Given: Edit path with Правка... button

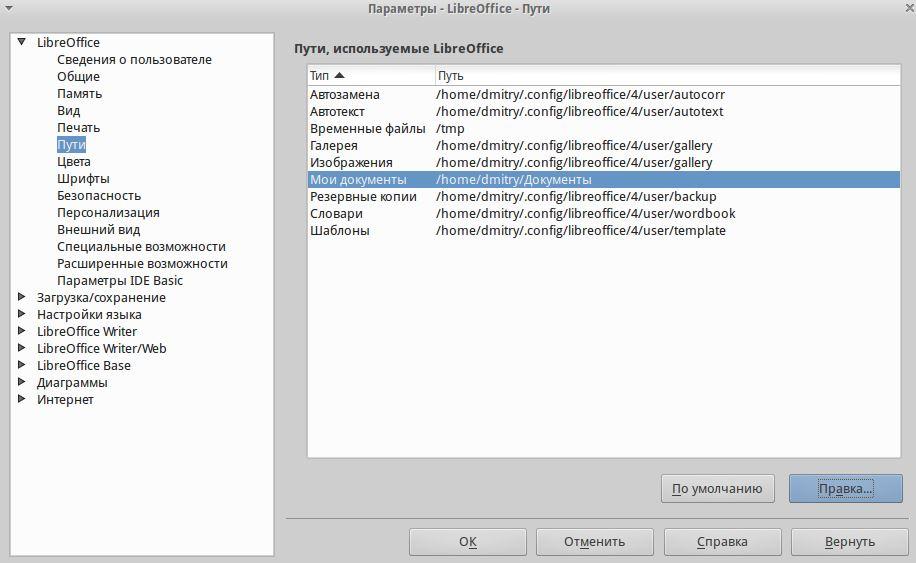Looking at the screenshot, I should (x=845, y=488).
